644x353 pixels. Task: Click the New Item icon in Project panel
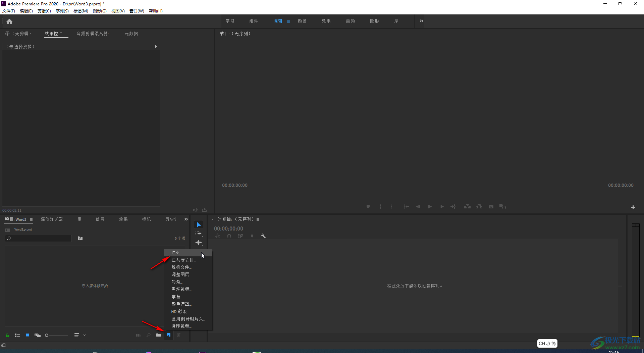169,335
